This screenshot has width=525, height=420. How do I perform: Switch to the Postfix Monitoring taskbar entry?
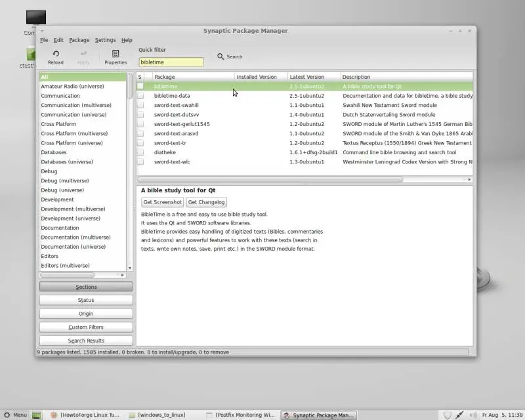[241, 415]
